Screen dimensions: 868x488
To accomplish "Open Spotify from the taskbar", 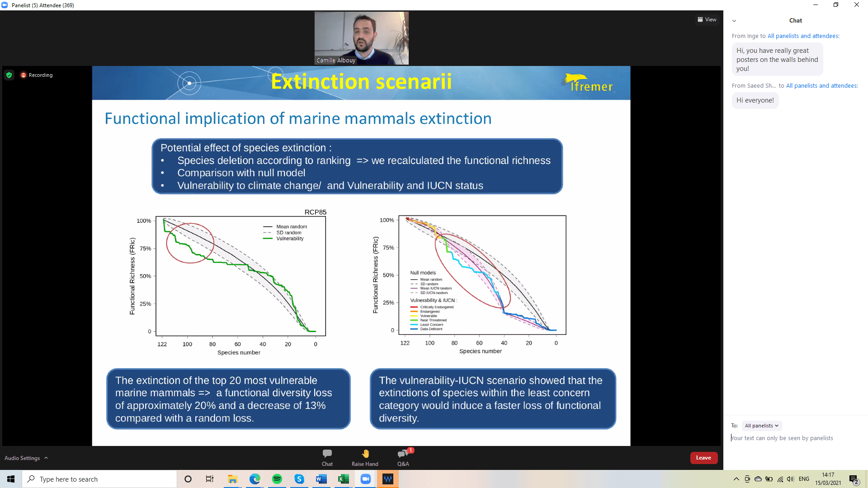I will (277, 479).
